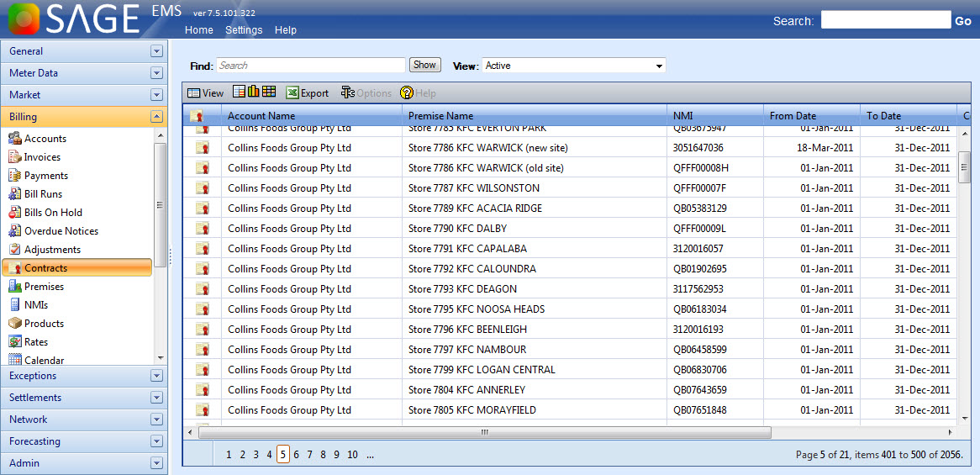Click the contract icon column header
Screen dimensions: 980x475
(x=196, y=116)
